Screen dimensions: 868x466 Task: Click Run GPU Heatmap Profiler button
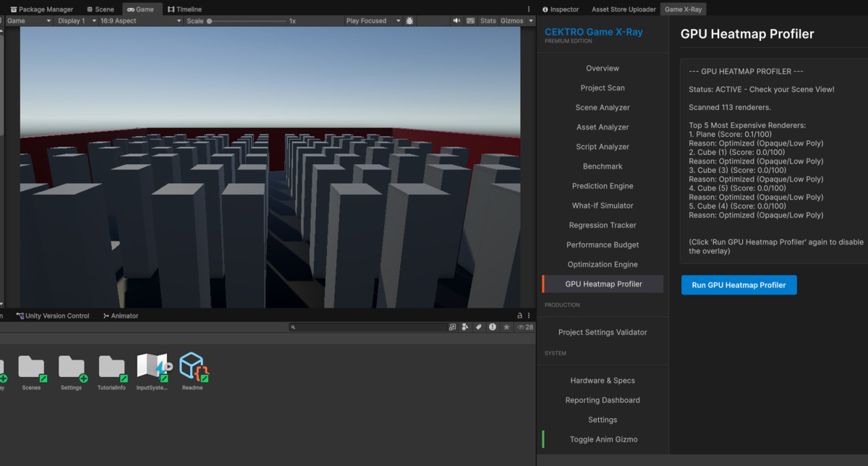[739, 285]
